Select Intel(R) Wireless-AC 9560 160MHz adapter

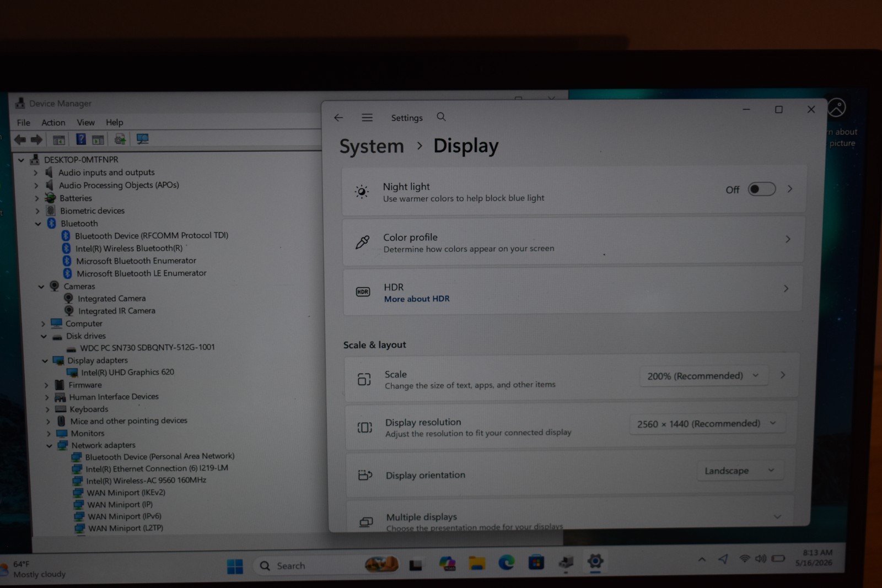[x=146, y=481]
